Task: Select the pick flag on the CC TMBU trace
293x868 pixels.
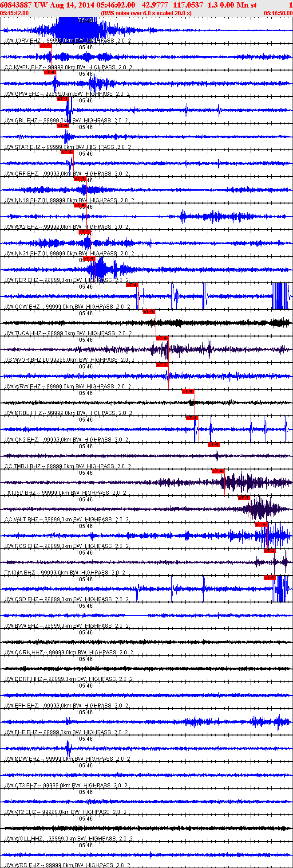Action: click(x=214, y=445)
